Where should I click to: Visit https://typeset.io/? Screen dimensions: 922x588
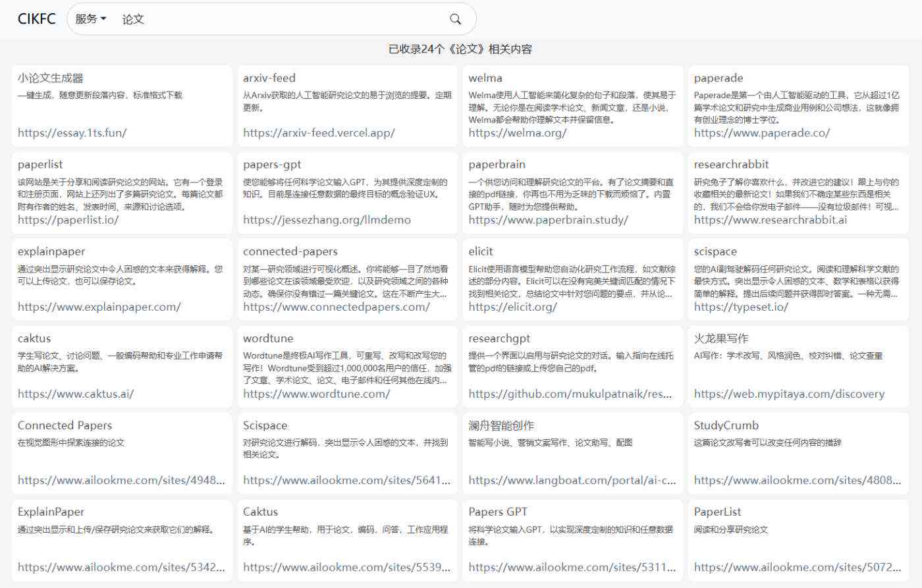(741, 307)
